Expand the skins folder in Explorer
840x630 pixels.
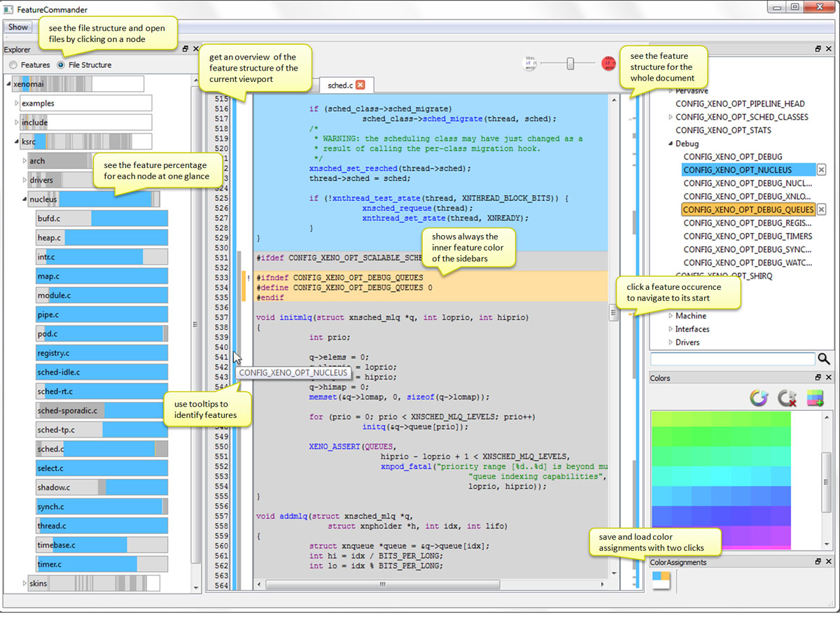[x=25, y=583]
